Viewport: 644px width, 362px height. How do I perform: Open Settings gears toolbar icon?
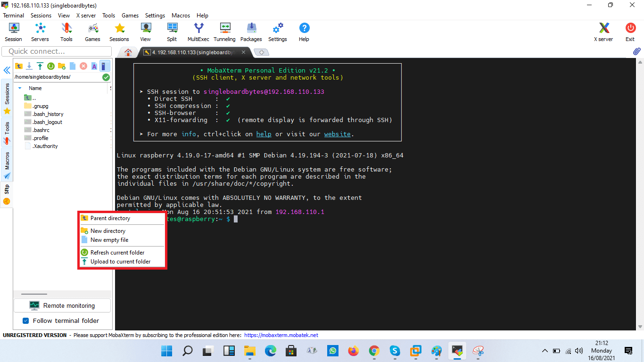tap(278, 32)
